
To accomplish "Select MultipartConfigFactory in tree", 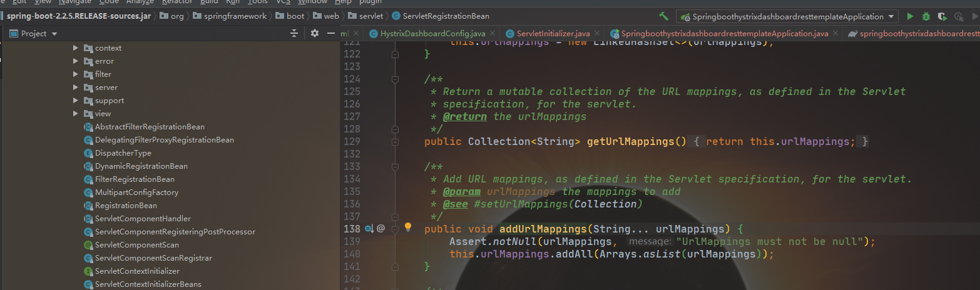I will (x=136, y=192).
